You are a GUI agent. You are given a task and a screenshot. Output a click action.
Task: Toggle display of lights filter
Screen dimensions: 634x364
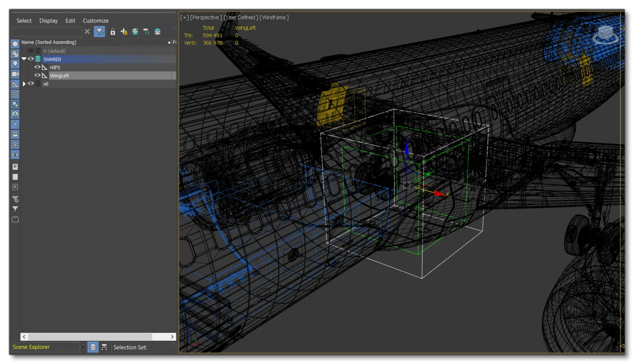click(15, 64)
